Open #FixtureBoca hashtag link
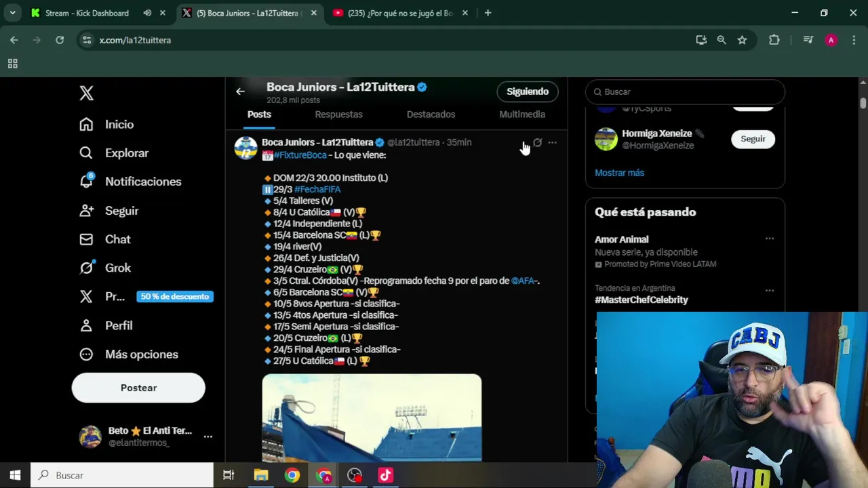Image resolution: width=868 pixels, height=488 pixels. (300, 155)
